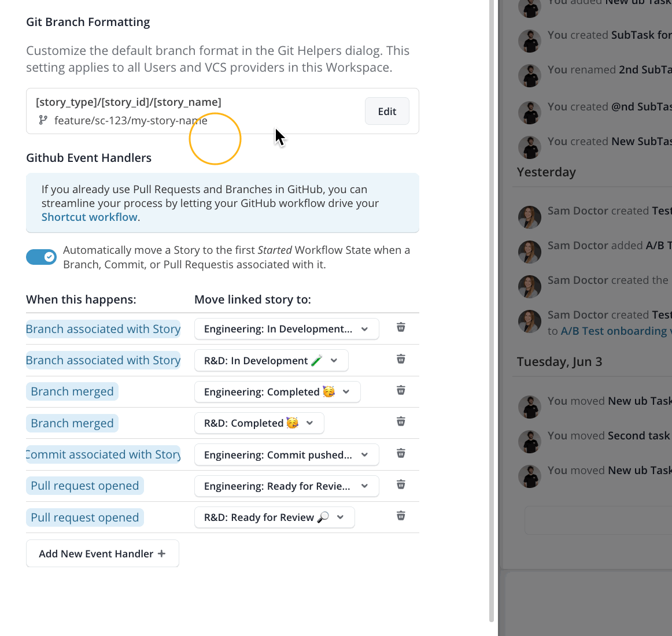This screenshot has width=672, height=636.
Task: Delete the R&D: Completed handler row
Action: (401, 422)
